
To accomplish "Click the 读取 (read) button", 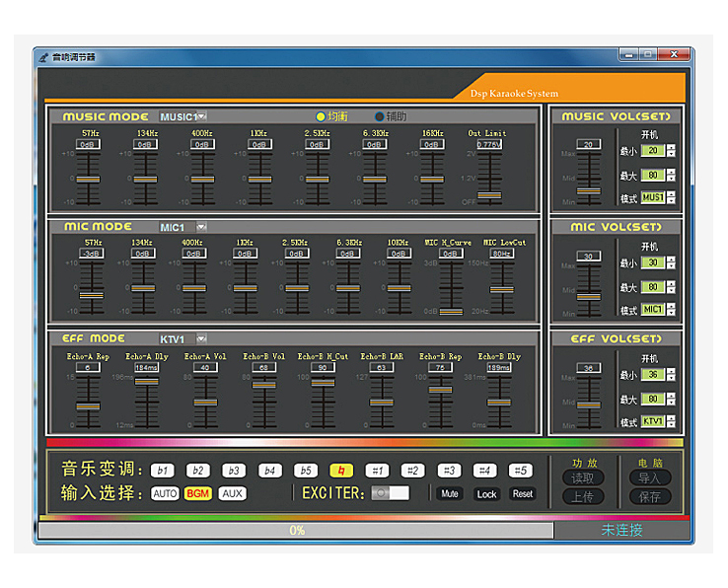I will point(583,478).
